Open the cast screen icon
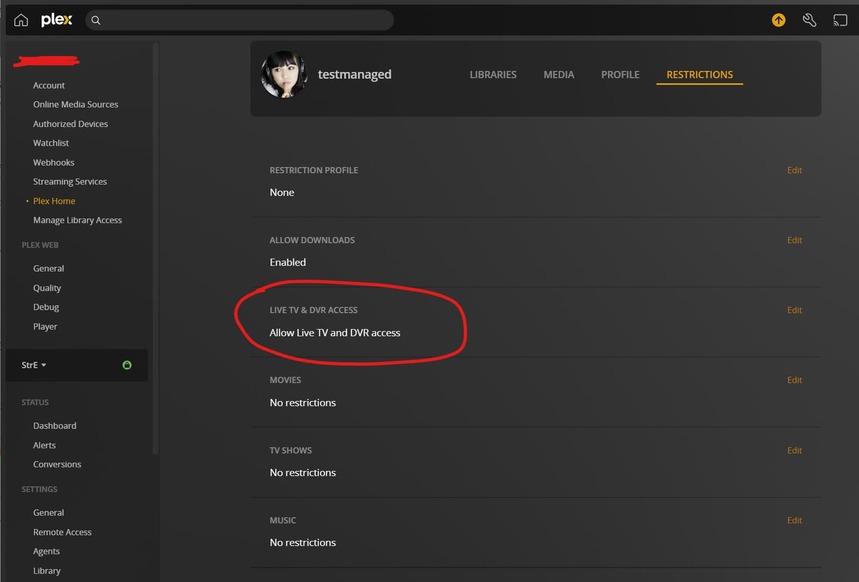The height and width of the screenshot is (582, 859). pos(840,20)
